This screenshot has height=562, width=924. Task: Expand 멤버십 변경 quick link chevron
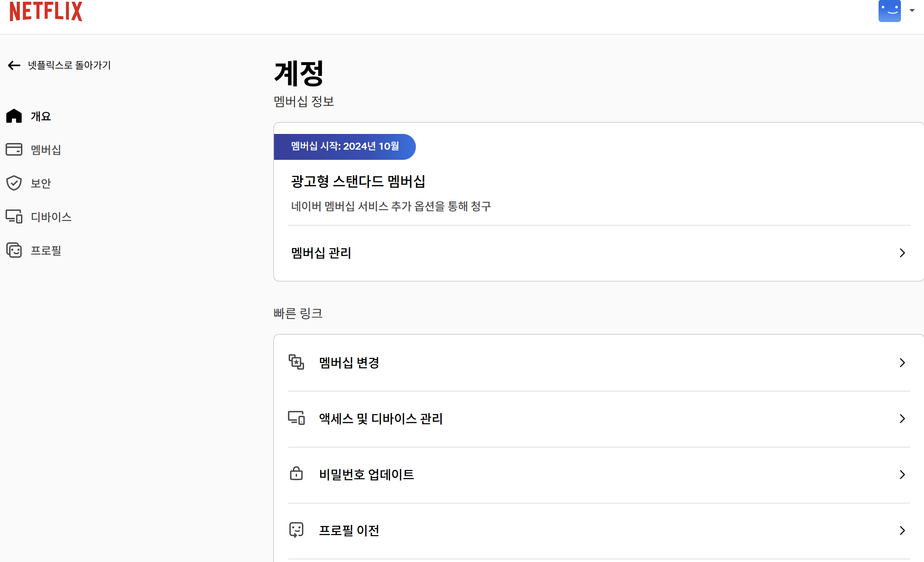click(902, 362)
